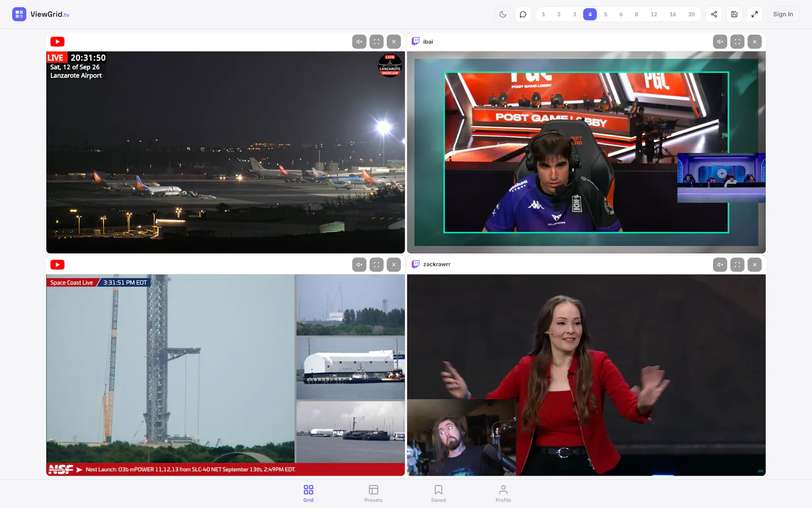Image resolution: width=812 pixels, height=508 pixels.
Task: Click the Sign In button
Action: pyautogui.click(x=783, y=14)
